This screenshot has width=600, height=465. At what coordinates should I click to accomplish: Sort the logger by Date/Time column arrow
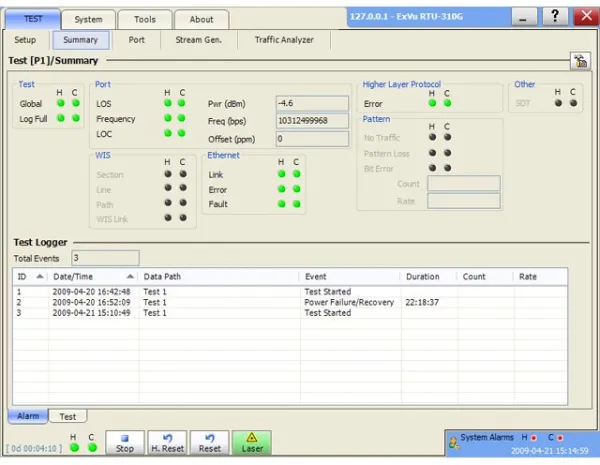point(130,276)
